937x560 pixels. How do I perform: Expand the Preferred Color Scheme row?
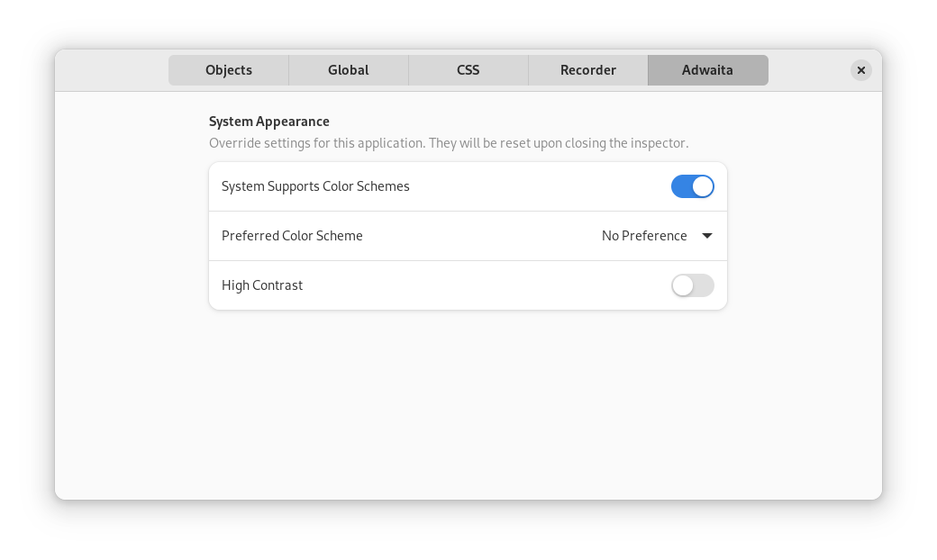(x=468, y=236)
